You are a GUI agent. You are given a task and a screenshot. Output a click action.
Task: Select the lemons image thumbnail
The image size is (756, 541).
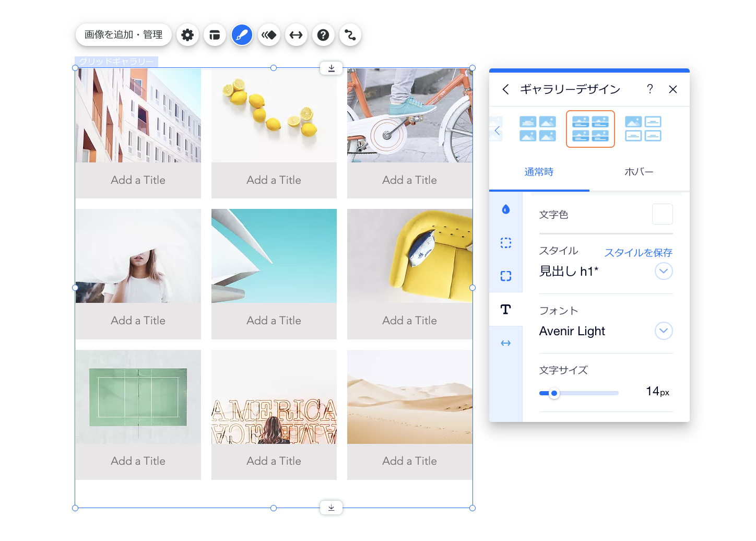274,115
